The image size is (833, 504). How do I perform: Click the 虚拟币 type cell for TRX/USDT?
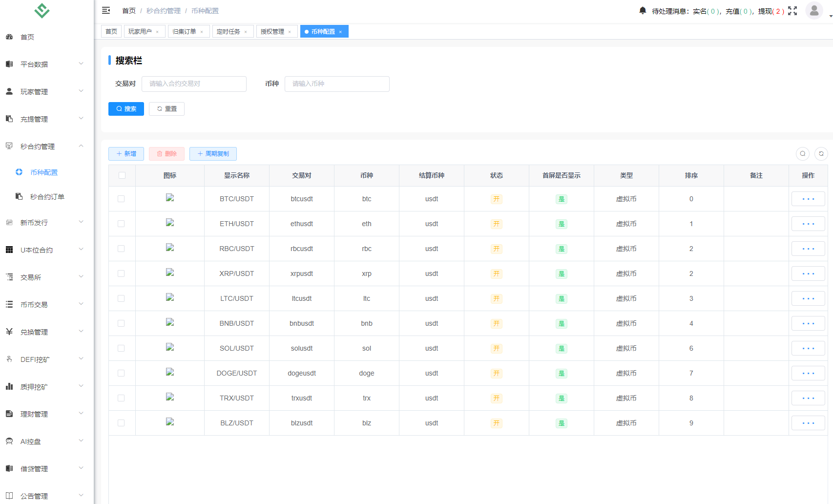point(626,398)
